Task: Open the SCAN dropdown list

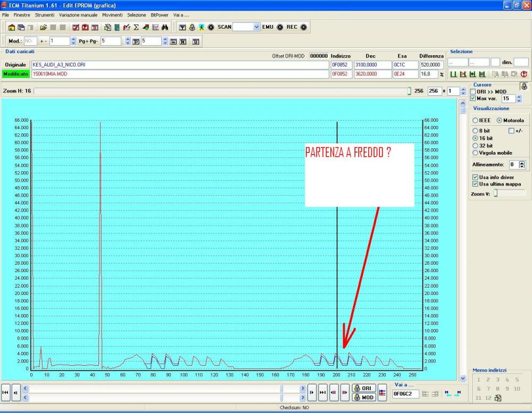Action: coord(257,27)
